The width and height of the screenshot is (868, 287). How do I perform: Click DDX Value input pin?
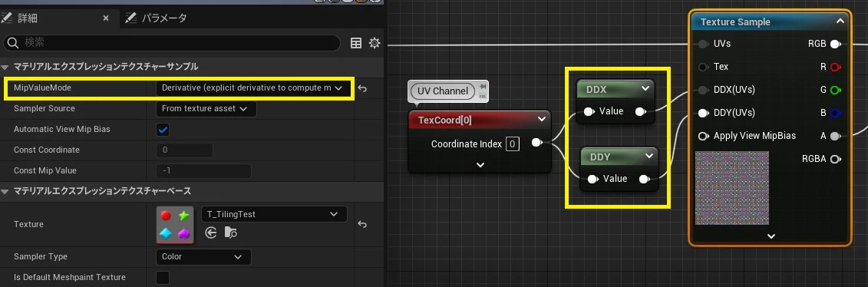coord(589,112)
